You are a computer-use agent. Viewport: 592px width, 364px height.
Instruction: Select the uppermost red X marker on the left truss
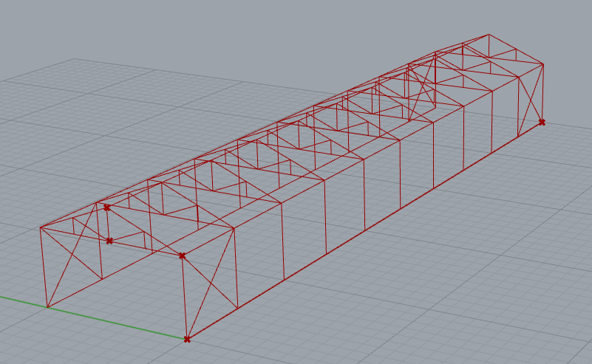coord(106,207)
